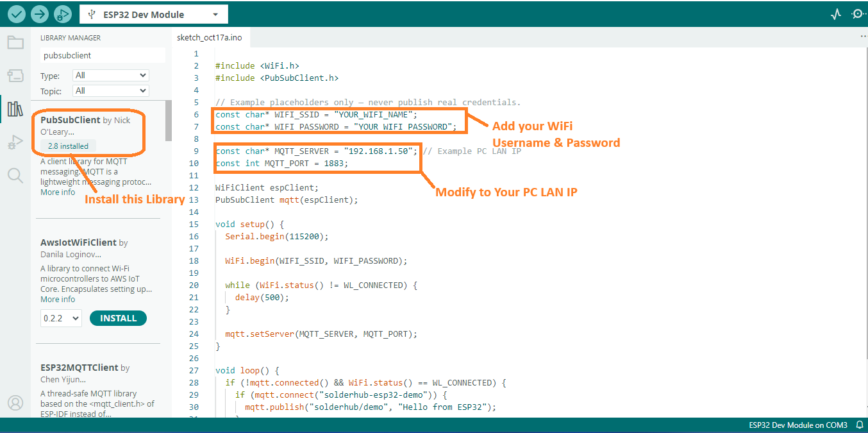
Task: Open the 0.2.2 version dropdown
Action: click(x=61, y=318)
